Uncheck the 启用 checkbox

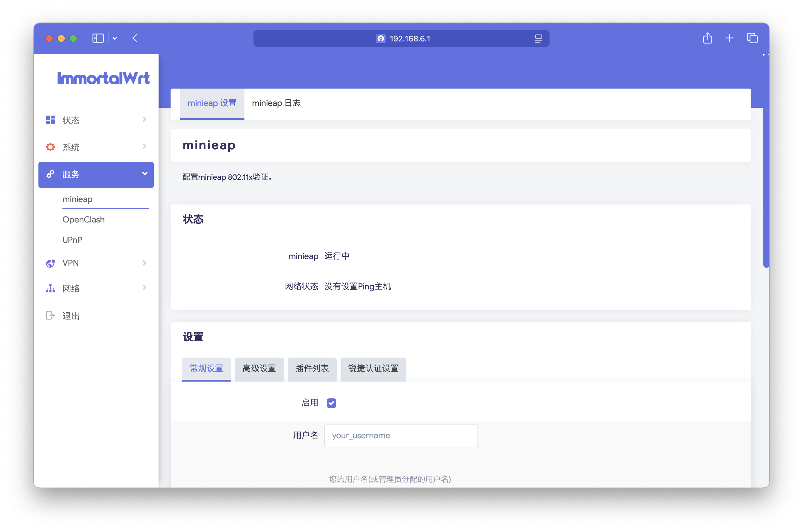point(331,403)
